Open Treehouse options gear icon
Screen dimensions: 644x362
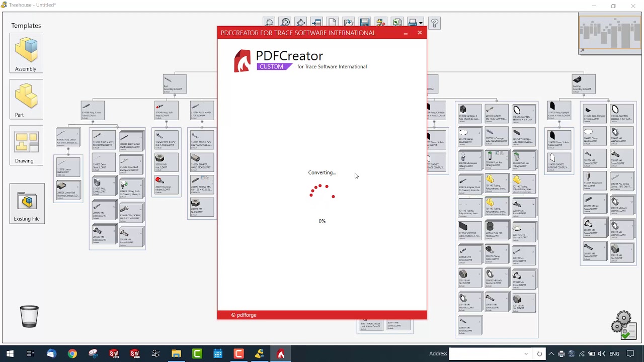tap(623, 324)
